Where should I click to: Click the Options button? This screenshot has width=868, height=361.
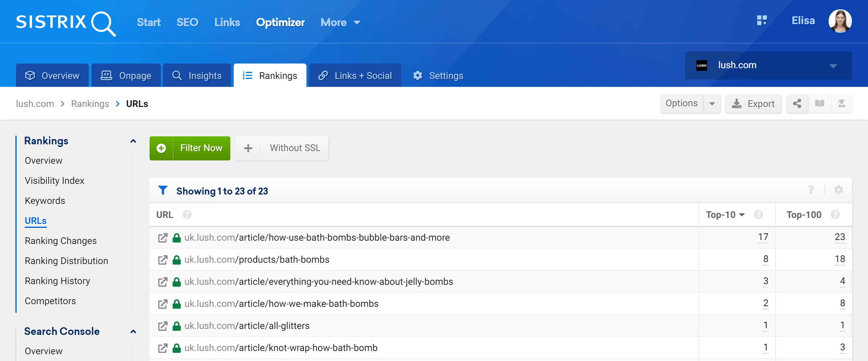pyautogui.click(x=681, y=104)
